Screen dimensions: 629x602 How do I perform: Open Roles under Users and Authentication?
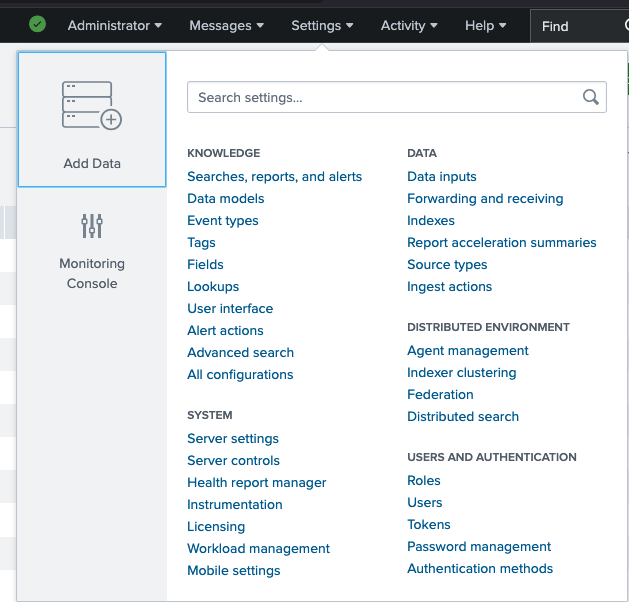pos(423,481)
